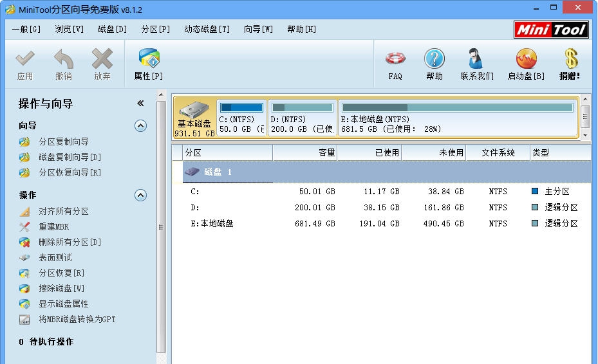Open 联系我们 contact us icon
The height and width of the screenshot is (364, 598).
475,59
